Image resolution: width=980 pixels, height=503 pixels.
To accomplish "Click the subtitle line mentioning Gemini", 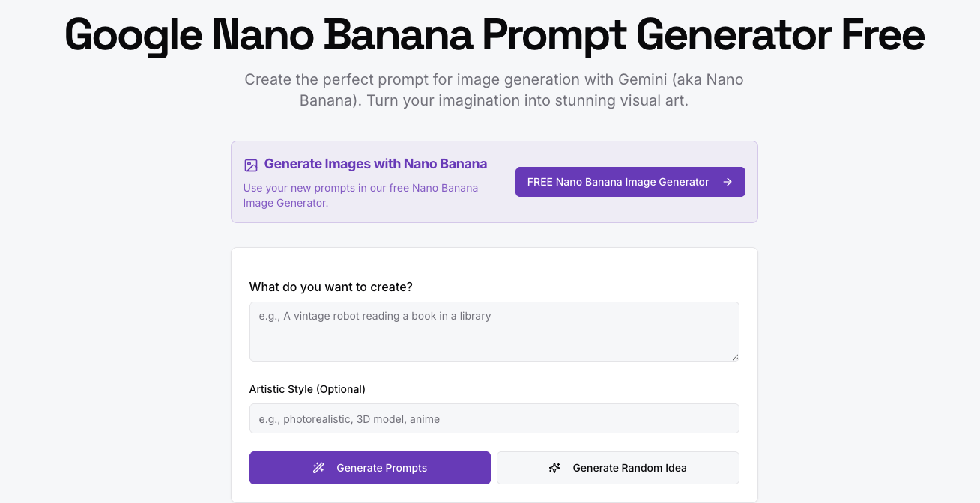I will coord(494,79).
